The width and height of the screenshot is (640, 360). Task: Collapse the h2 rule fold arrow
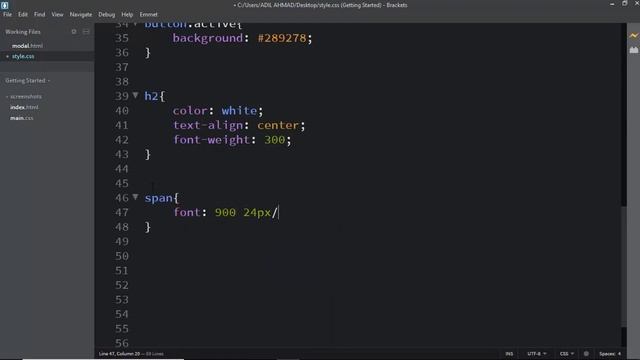click(135, 96)
